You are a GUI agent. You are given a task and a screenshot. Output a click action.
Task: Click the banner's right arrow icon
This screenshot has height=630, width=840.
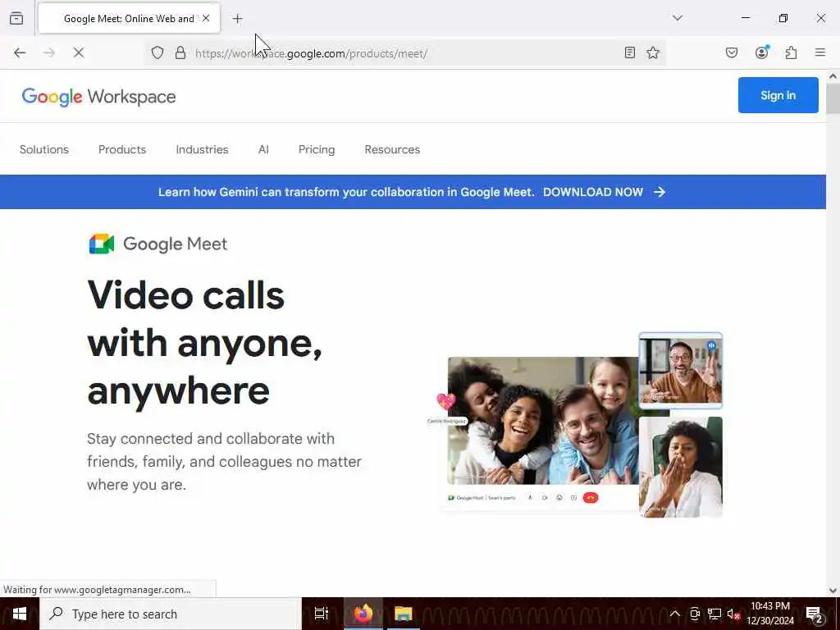pos(660,192)
